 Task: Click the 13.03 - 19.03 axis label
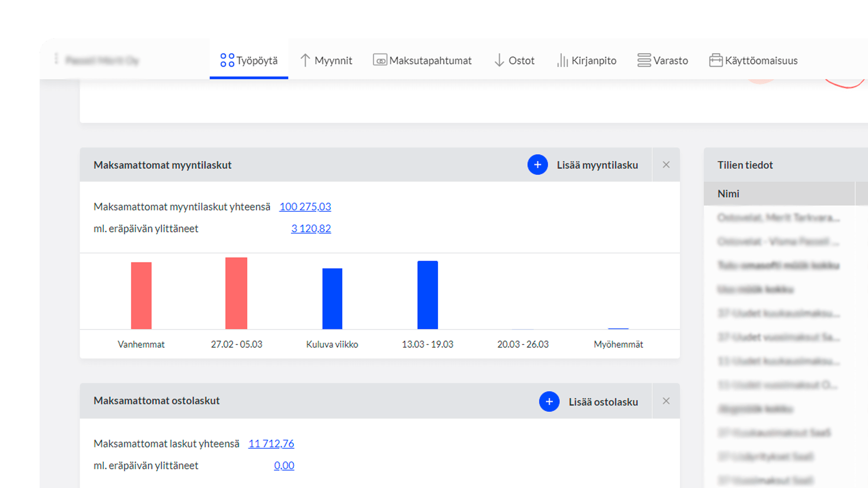click(428, 345)
